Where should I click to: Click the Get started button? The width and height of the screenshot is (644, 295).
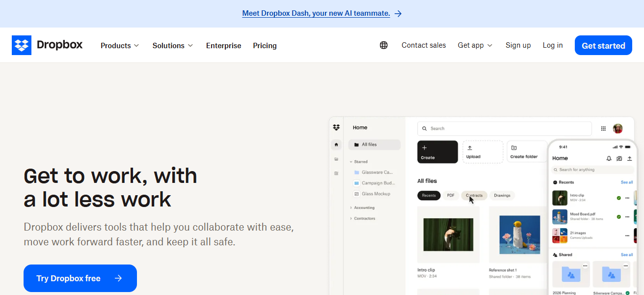[603, 45]
